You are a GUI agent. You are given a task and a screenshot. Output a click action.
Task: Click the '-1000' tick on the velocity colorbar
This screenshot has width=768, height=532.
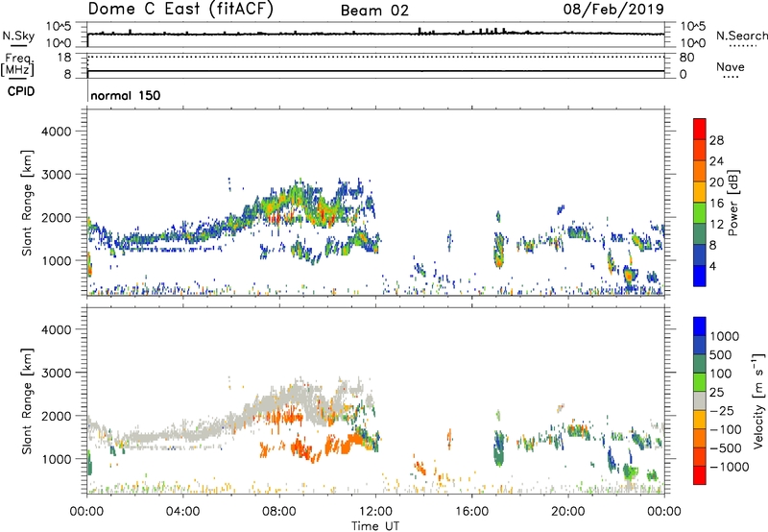[730, 467]
